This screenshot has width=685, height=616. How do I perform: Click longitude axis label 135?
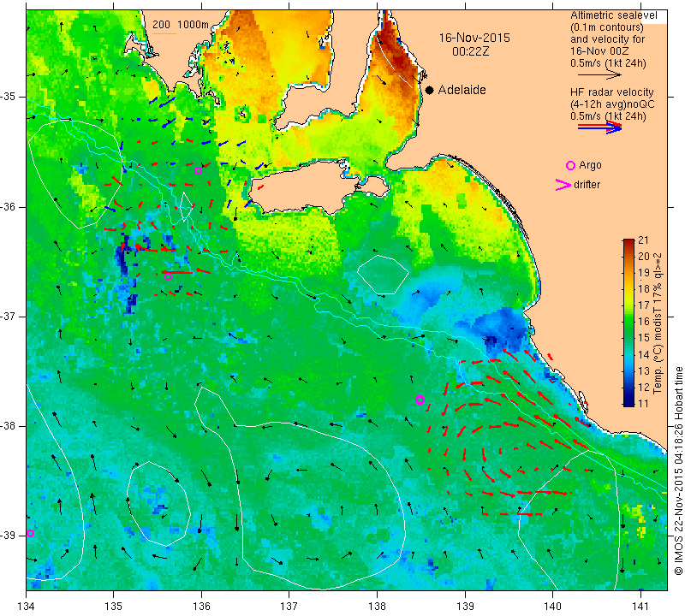(114, 606)
